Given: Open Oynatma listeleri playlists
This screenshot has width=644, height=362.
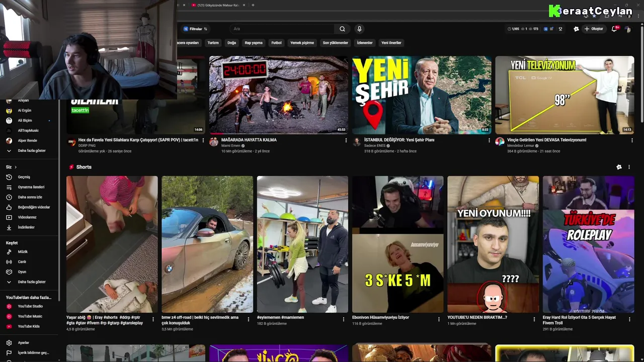Looking at the screenshot, I should (x=31, y=187).
